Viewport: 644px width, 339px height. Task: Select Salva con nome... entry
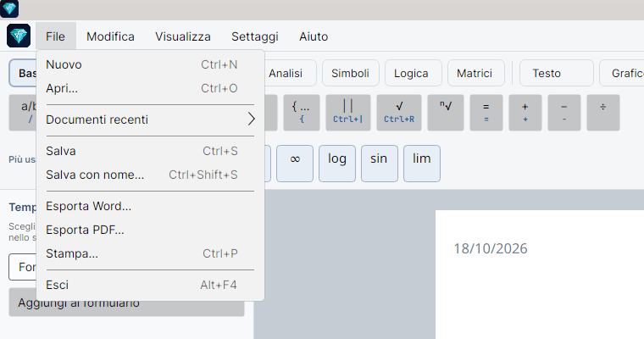click(x=150, y=175)
